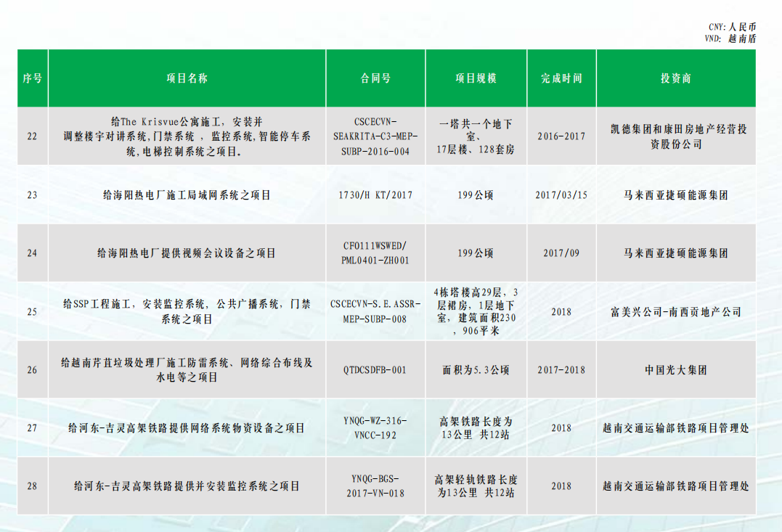Select row number 28 cell

pos(32,486)
